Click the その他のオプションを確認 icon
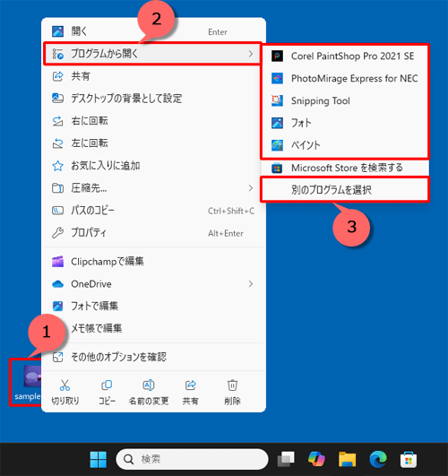The height and width of the screenshot is (476, 448). [57, 357]
